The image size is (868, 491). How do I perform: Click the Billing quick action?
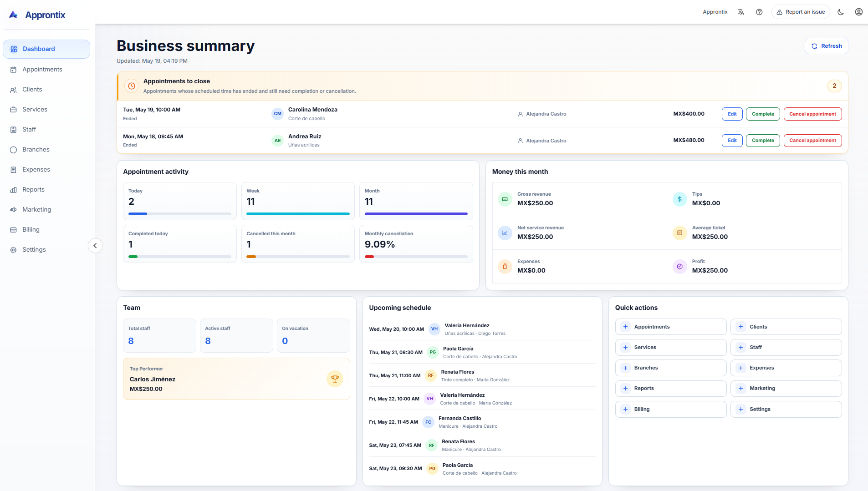pyautogui.click(x=671, y=410)
